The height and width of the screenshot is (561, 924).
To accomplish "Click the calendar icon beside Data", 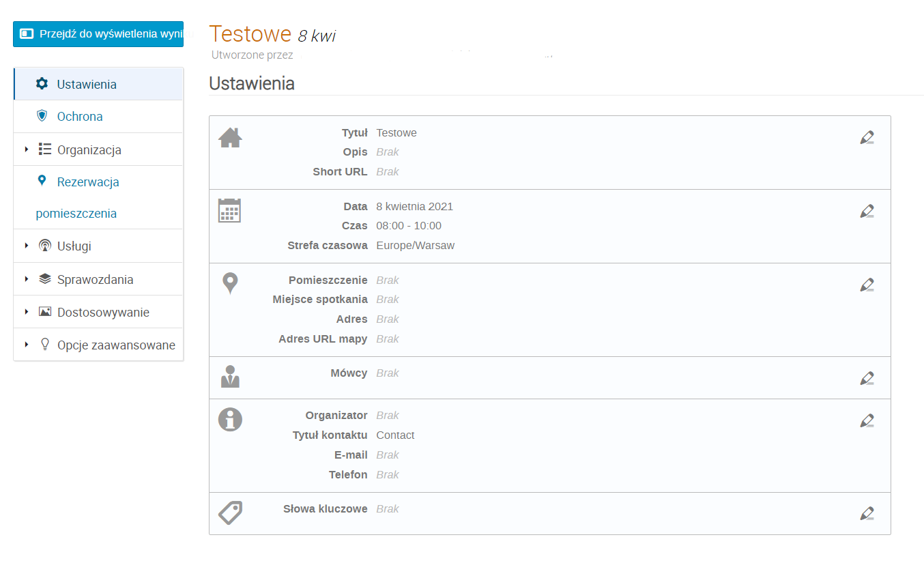I will click(229, 210).
